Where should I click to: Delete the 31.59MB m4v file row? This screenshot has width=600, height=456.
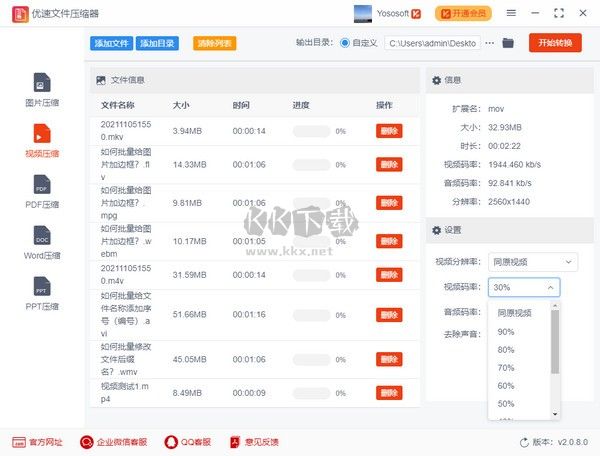coord(389,275)
